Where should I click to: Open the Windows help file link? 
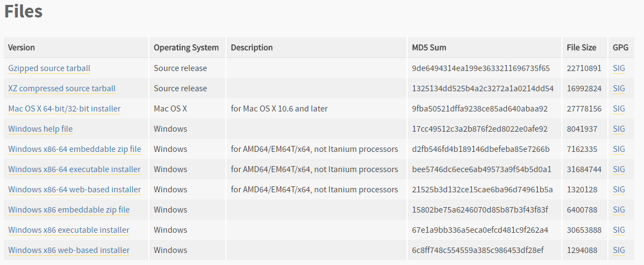pos(40,129)
